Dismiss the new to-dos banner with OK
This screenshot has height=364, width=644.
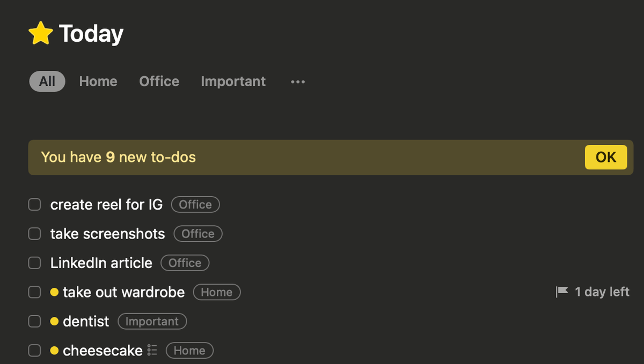point(606,157)
